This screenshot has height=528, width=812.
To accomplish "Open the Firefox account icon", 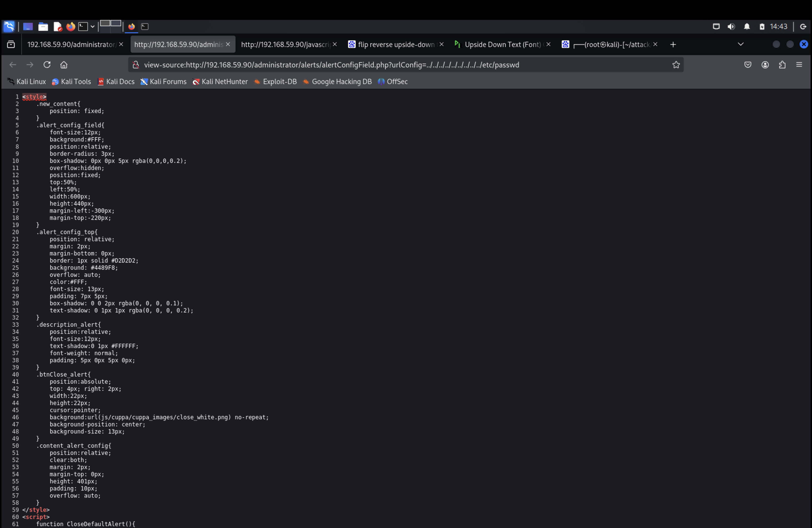I will [x=765, y=65].
